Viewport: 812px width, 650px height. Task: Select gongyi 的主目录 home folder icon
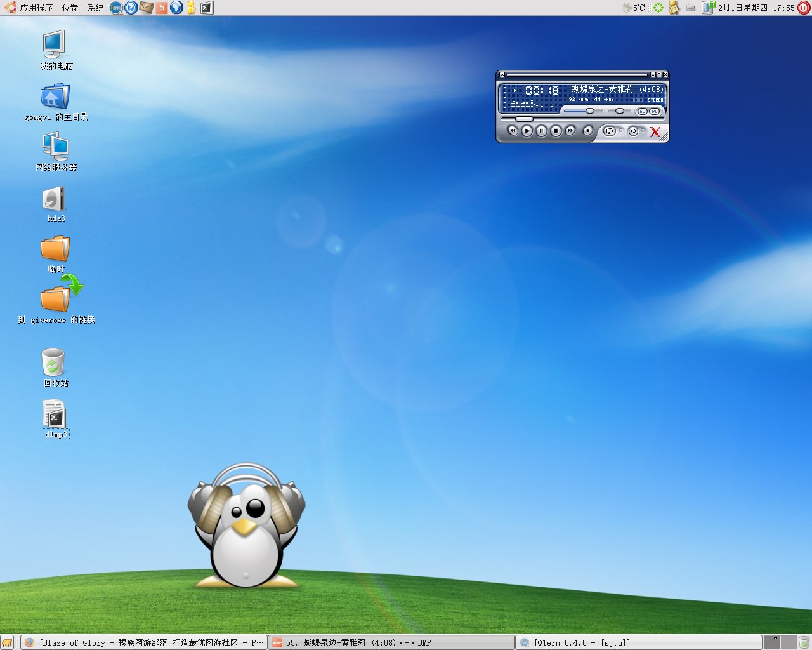coord(56,102)
